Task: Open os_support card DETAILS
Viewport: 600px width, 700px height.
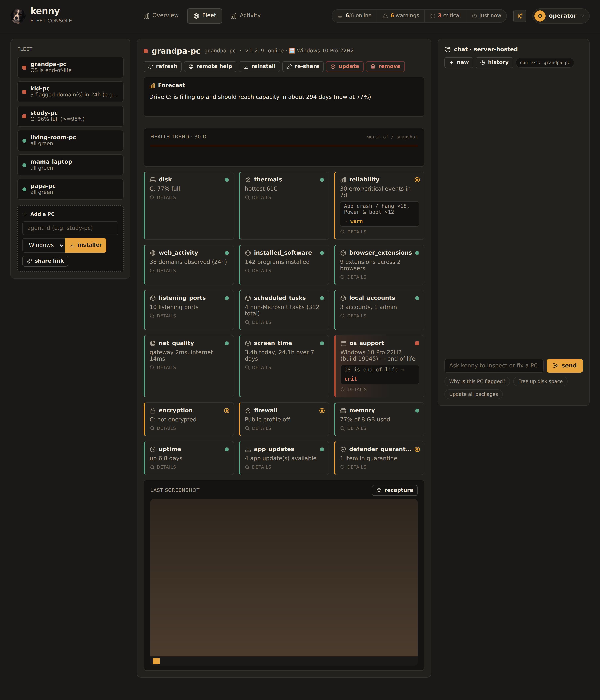Action: pos(354,390)
